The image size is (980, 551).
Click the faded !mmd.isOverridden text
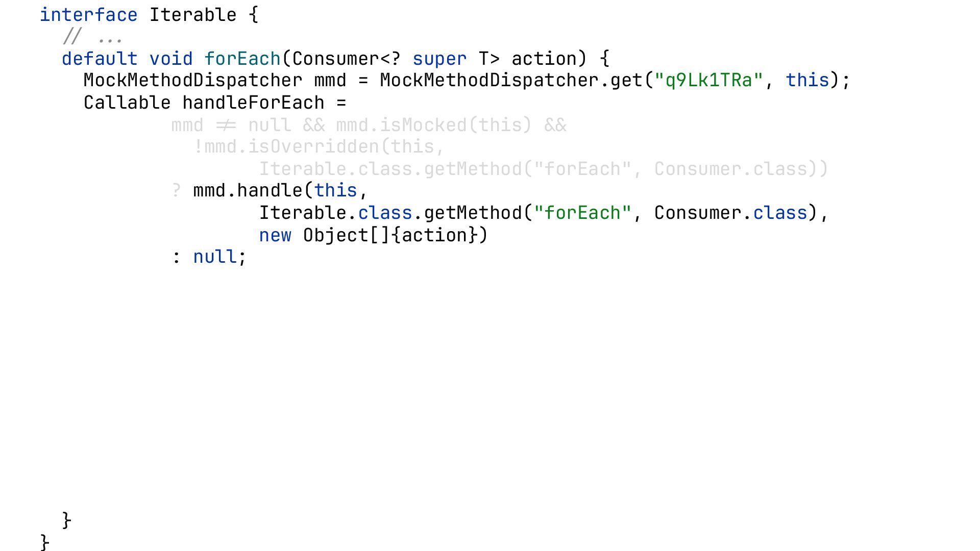tap(286, 147)
